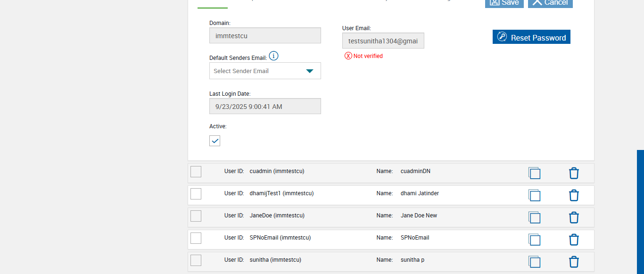
Task: Open Default Senders Email info icon
Action: (273, 56)
